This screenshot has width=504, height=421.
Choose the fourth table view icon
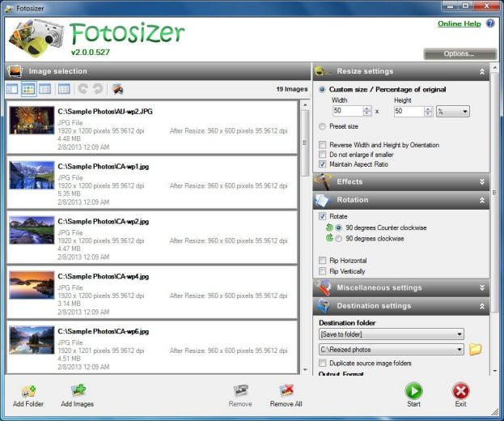pyautogui.click(x=64, y=89)
